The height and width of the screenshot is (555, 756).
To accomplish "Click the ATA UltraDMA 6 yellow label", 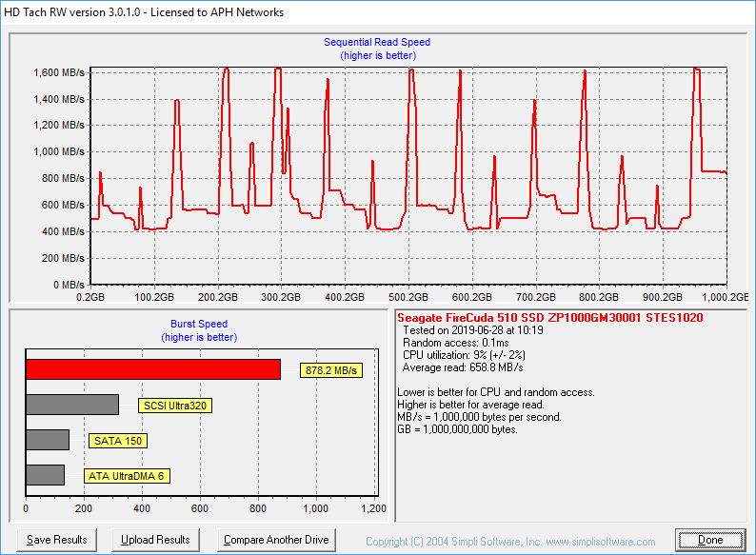I will [x=128, y=476].
